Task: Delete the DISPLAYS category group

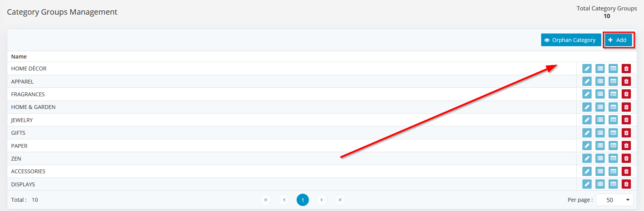Action: (x=626, y=184)
